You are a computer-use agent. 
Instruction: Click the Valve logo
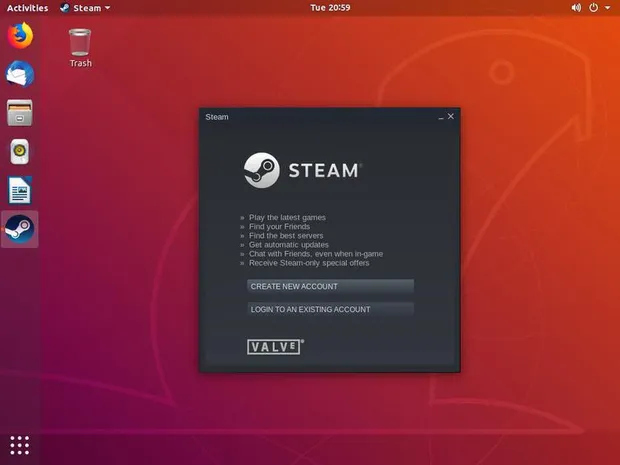pyautogui.click(x=275, y=347)
